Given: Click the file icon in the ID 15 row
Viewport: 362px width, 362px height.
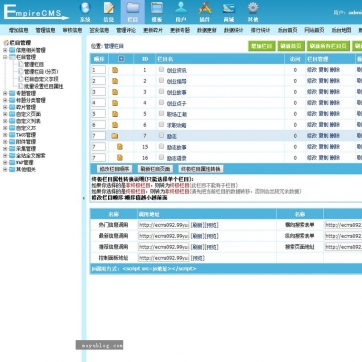Looking at the screenshot, I should [120, 147].
